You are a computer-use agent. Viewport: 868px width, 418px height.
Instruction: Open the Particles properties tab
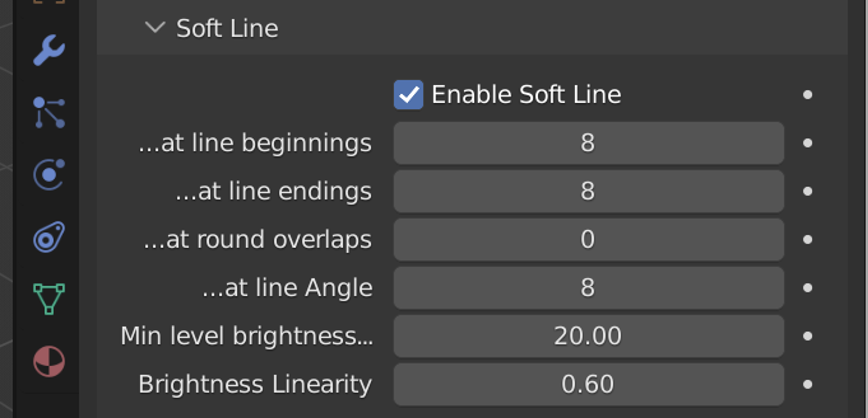point(48,112)
